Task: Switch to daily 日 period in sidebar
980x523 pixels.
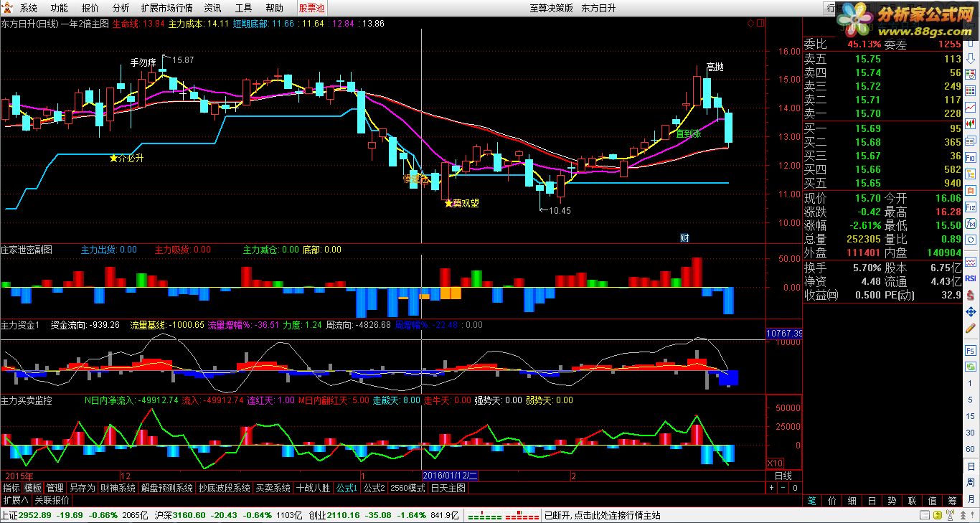Action: [971, 467]
